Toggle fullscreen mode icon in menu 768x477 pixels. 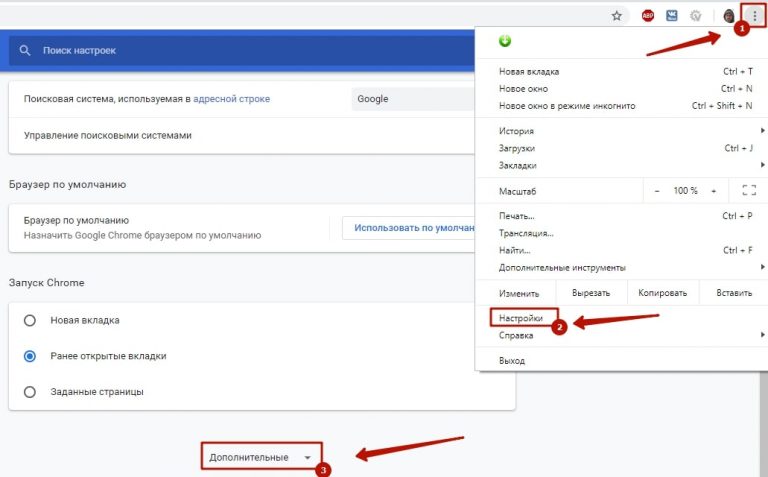tap(749, 190)
